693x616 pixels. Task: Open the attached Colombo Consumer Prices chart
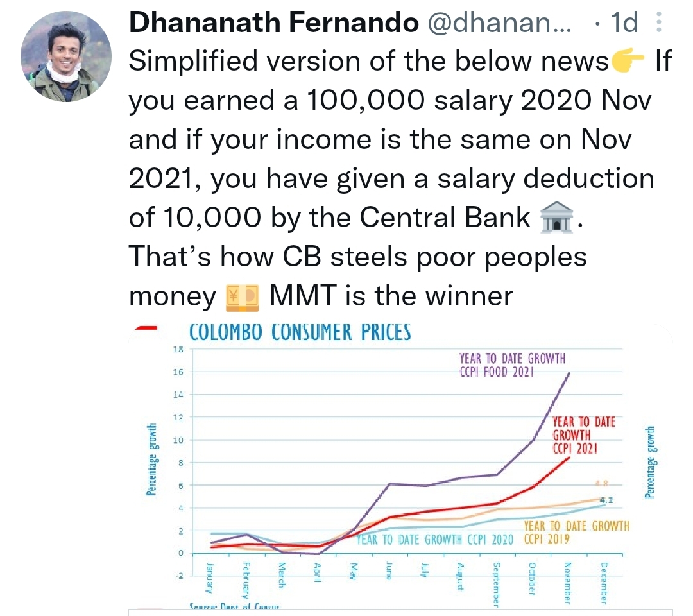coord(400,469)
